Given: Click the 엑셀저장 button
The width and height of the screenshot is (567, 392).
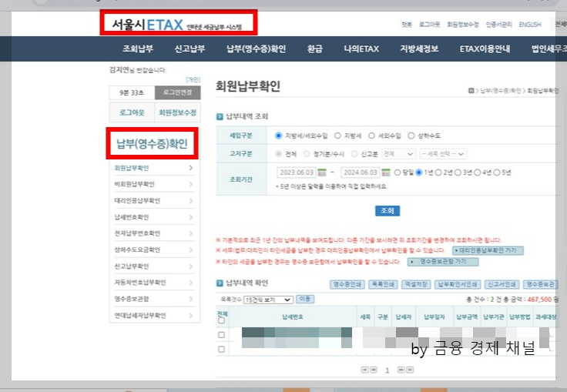Looking at the screenshot, I should coord(416,285).
